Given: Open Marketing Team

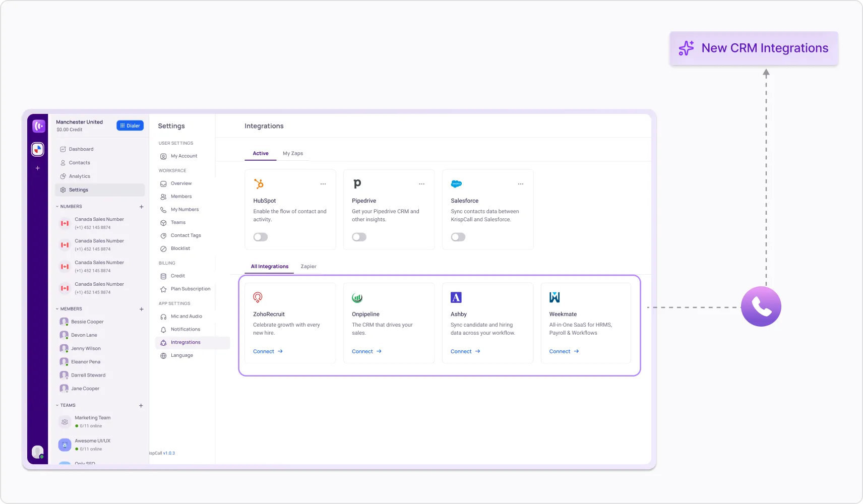Looking at the screenshot, I should pos(86,422).
